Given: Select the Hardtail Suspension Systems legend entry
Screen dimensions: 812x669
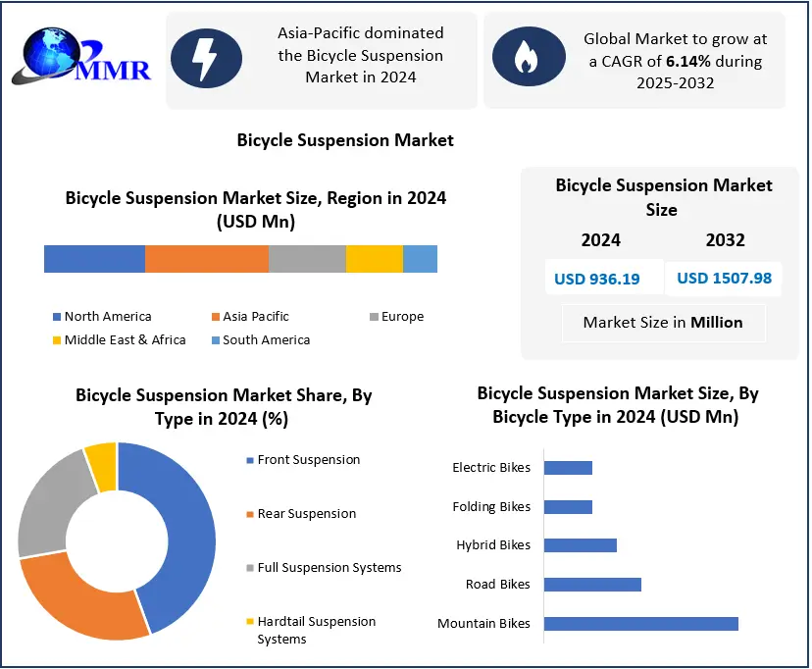Looking at the screenshot, I should pos(316,630).
